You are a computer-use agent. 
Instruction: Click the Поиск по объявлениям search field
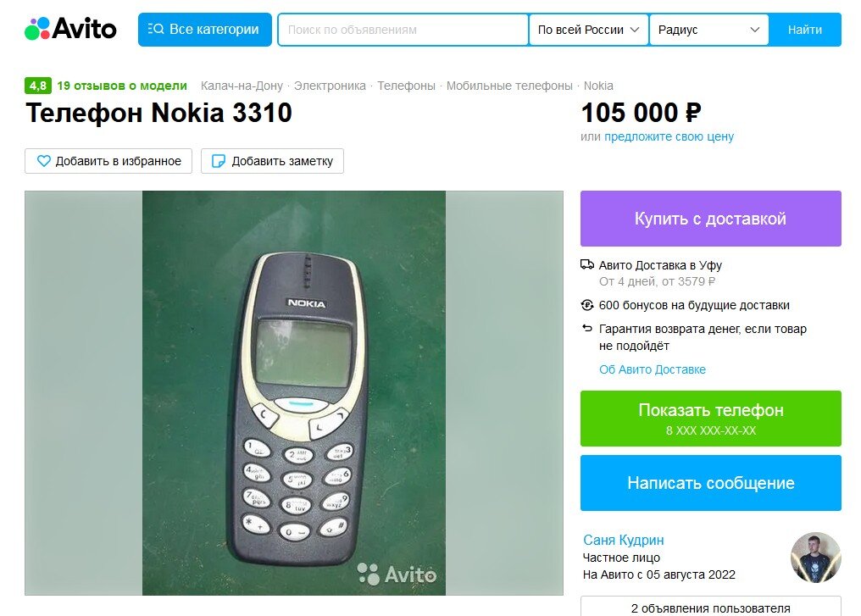click(403, 30)
